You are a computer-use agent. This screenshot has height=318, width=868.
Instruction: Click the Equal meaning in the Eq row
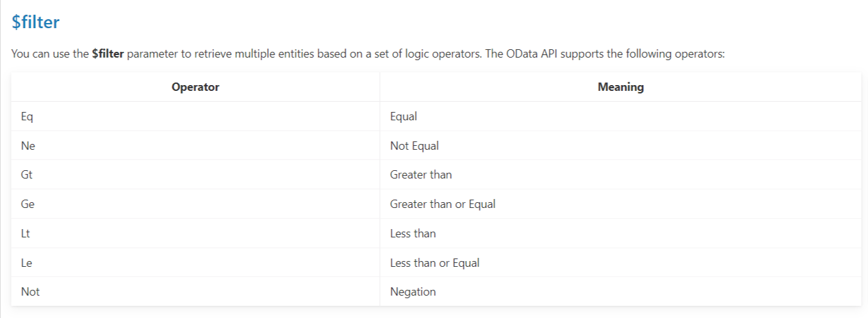pos(404,116)
